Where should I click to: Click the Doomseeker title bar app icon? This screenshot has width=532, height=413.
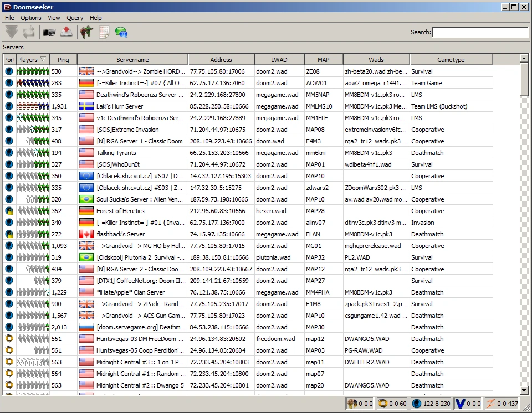click(x=7, y=7)
